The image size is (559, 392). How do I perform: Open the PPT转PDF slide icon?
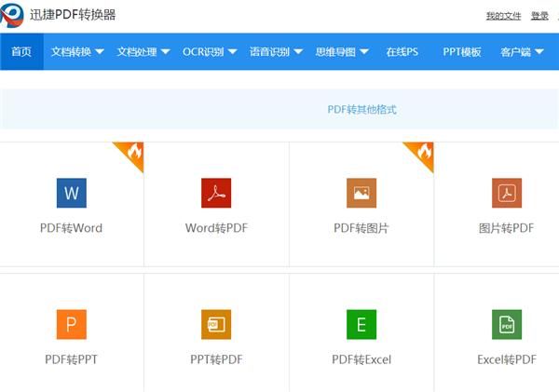(x=216, y=324)
